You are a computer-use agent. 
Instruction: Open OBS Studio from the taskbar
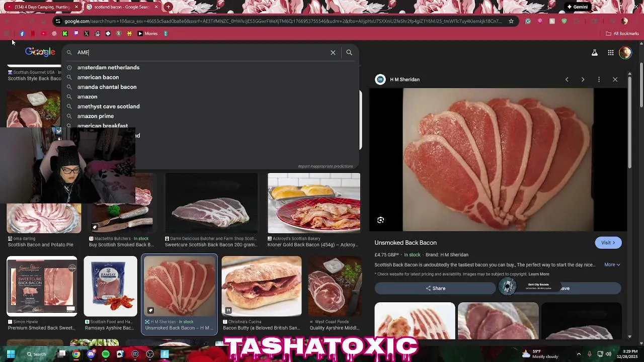click(x=150, y=354)
